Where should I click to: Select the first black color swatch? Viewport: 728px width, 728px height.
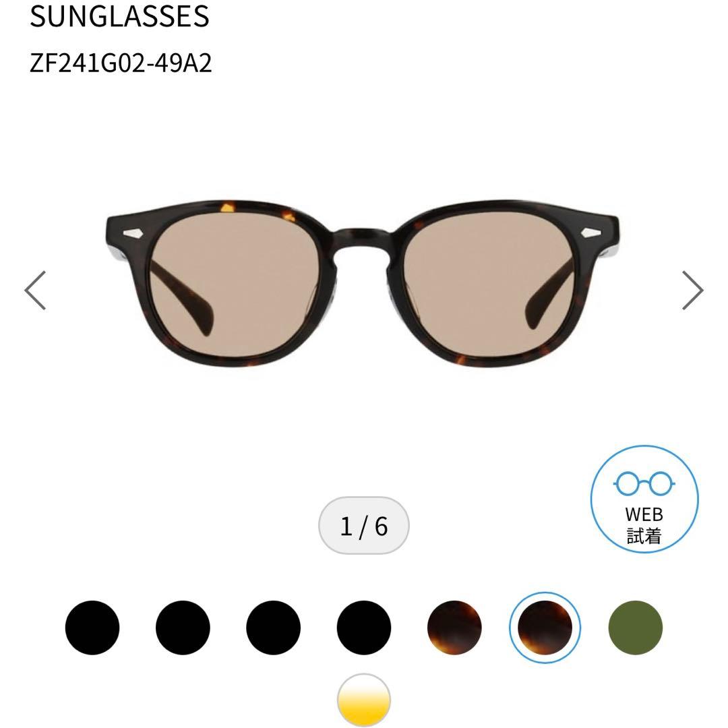92,628
